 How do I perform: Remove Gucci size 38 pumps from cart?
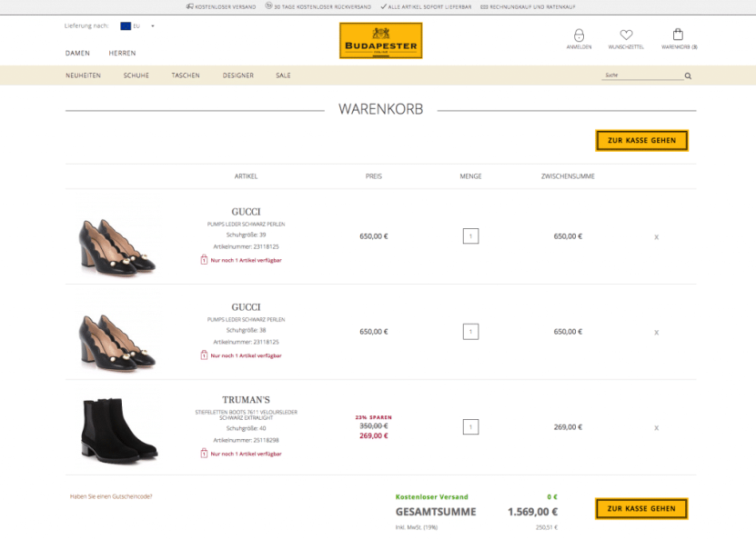pos(656,333)
